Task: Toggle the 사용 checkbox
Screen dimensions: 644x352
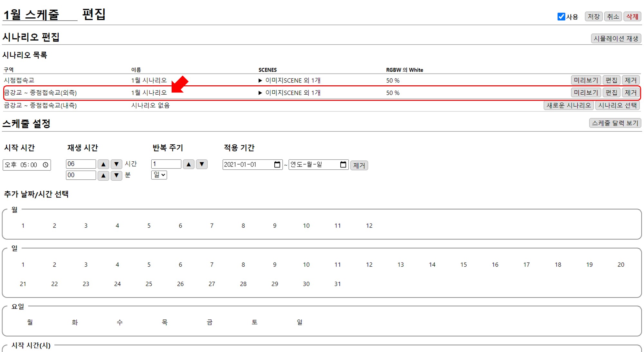Action: (561, 16)
